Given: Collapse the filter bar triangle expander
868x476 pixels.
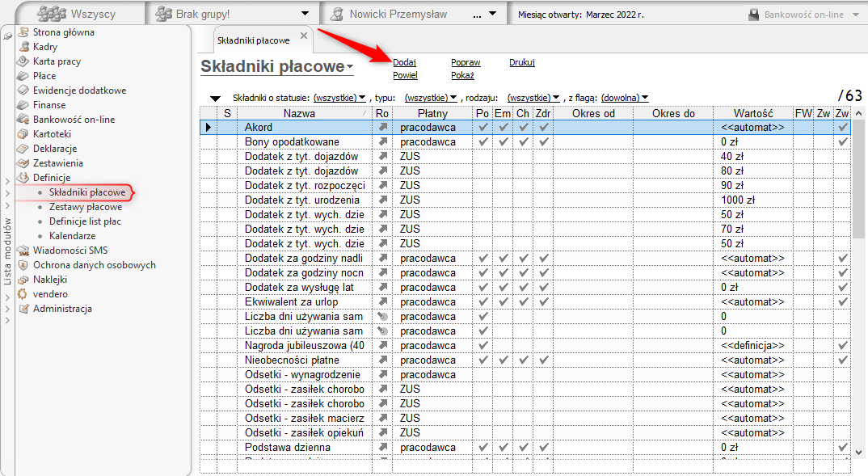Looking at the screenshot, I should (215, 99).
